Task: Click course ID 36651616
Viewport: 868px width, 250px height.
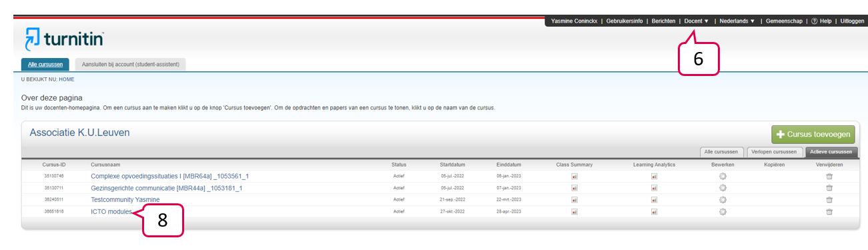Action: coord(54,211)
